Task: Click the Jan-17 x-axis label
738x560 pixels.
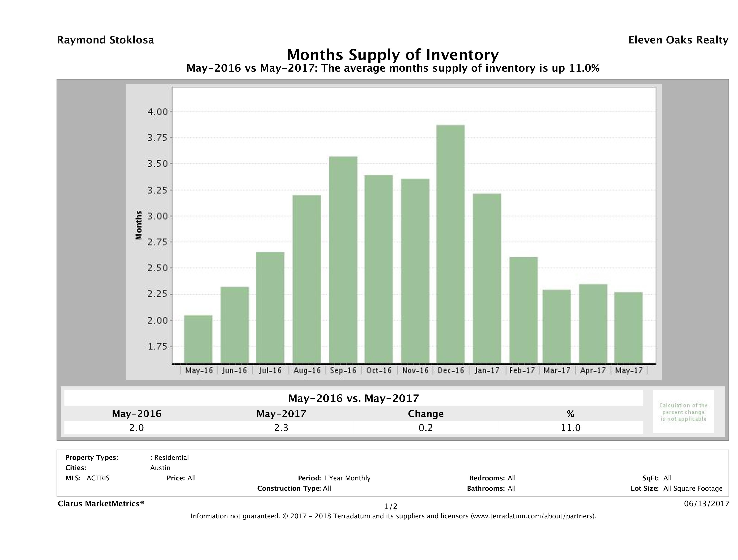Action: tap(487, 370)
